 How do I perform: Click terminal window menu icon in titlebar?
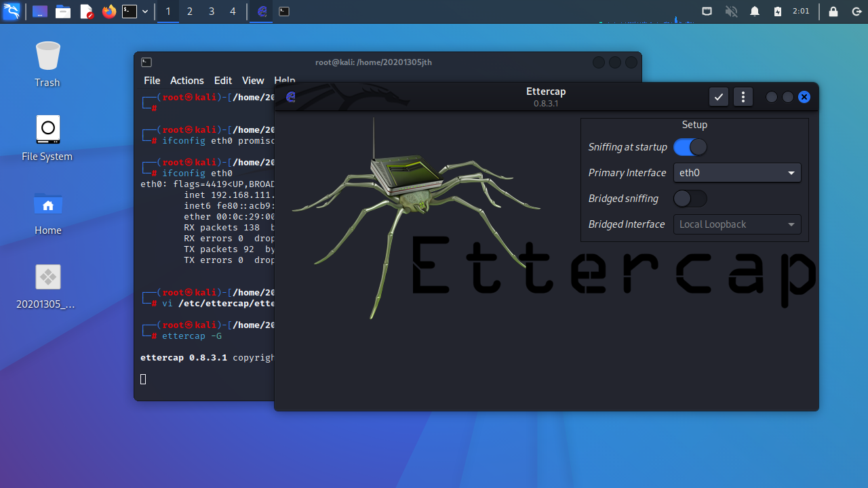[146, 62]
